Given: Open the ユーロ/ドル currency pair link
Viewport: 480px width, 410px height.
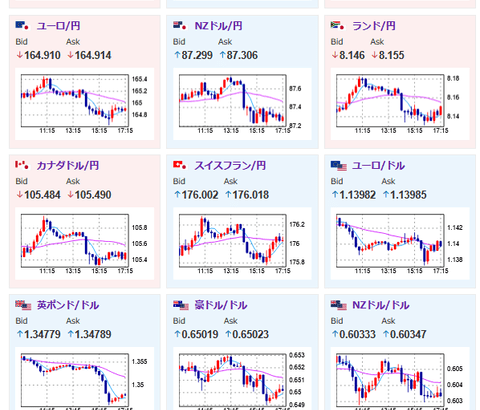Looking at the screenshot, I should pos(378,165).
